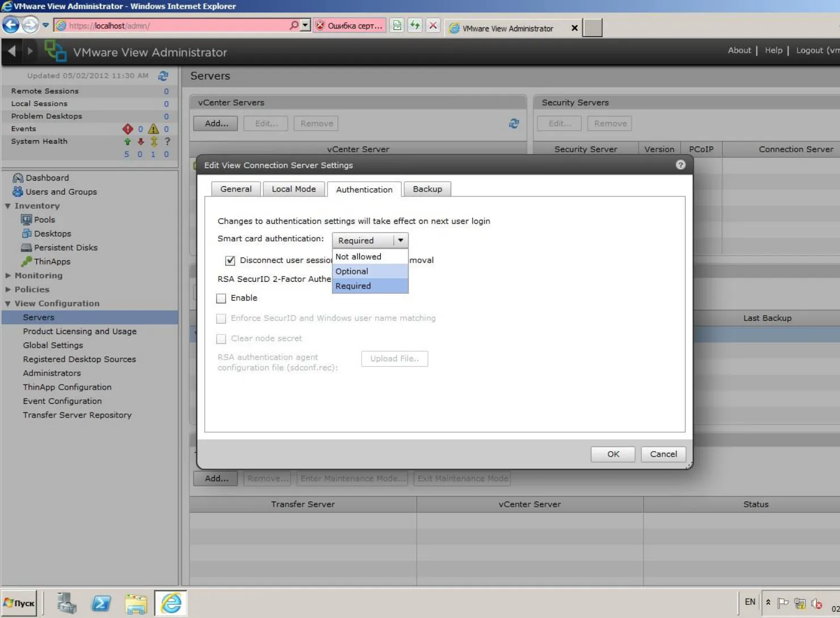Toggle Clear node secret checkbox
Viewport: 840px width, 618px height.
[x=221, y=339]
